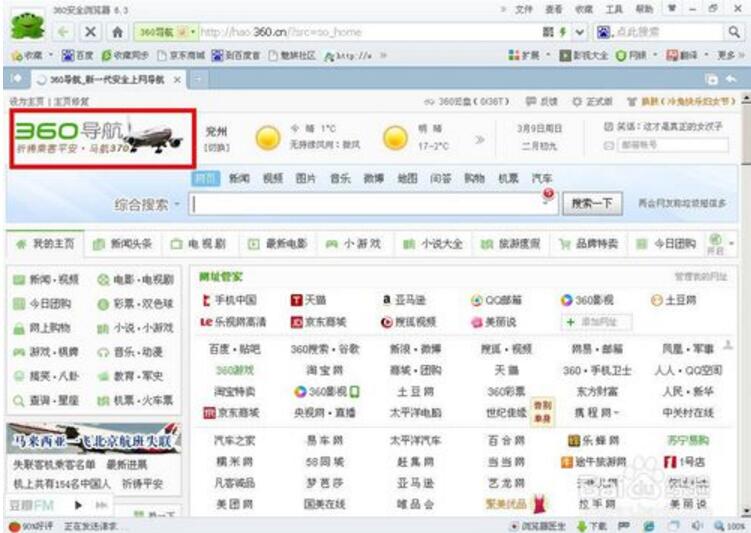Open the 文件 menu
Viewport: 751px width, 533px height.
[523, 9]
